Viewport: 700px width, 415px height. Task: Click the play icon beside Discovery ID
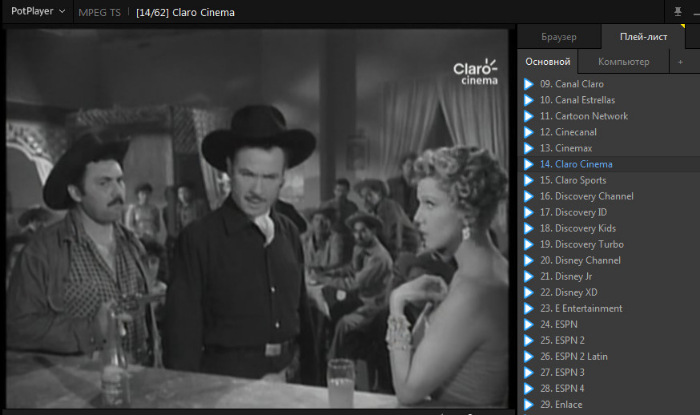tap(529, 212)
